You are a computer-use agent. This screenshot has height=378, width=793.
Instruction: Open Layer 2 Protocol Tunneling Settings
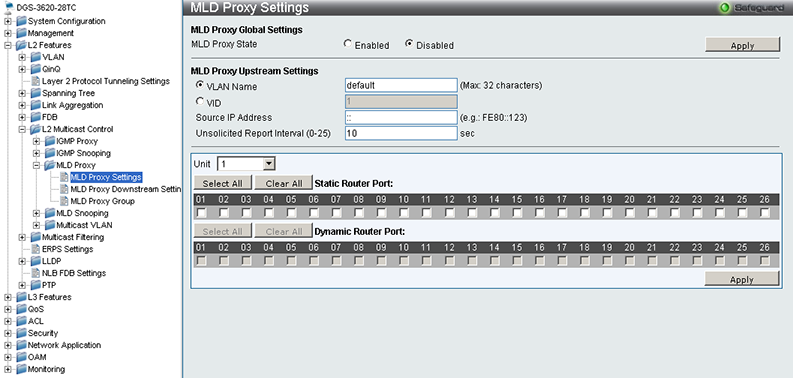click(106, 81)
